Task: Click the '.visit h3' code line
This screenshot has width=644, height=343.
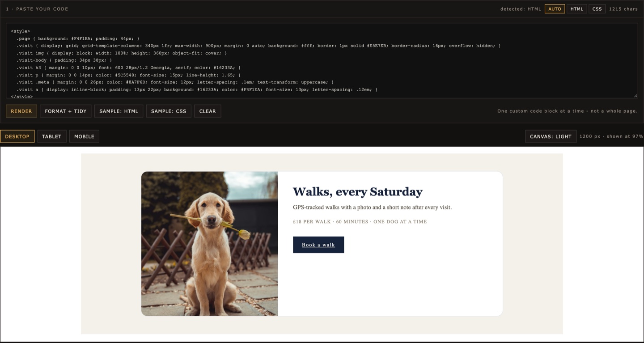Action: (x=128, y=68)
